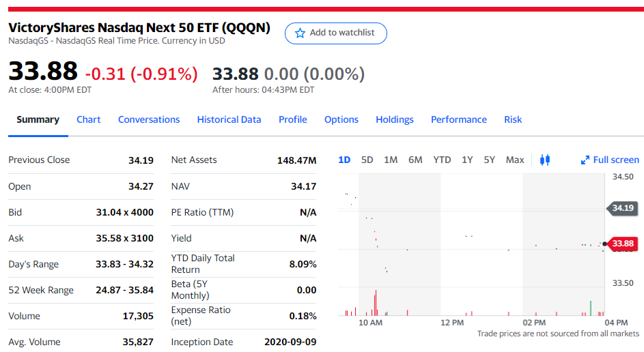Select the Max chart range
The image size is (644, 352).
tap(515, 160)
